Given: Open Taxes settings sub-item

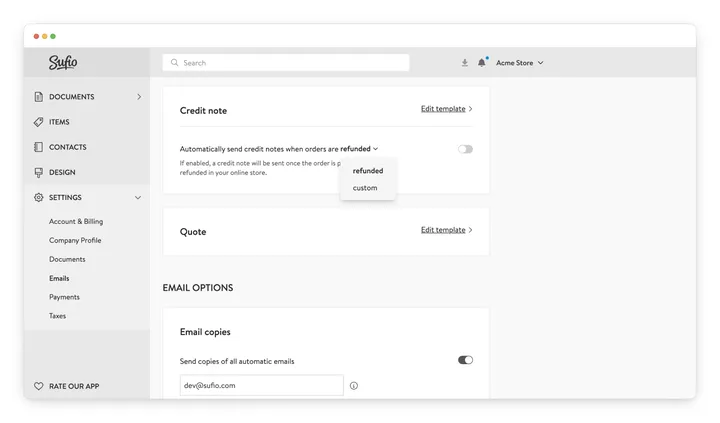Looking at the screenshot, I should [x=57, y=316].
